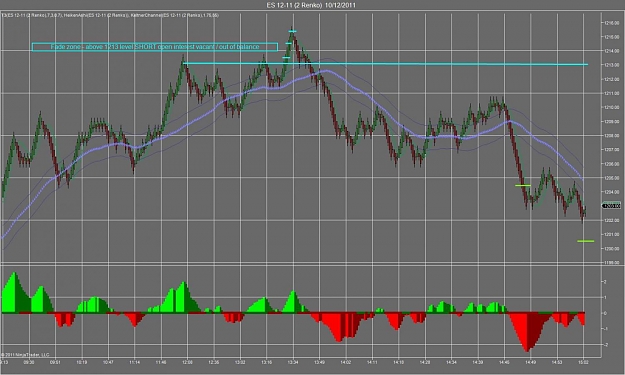Select the topmost cyan dash at the 13:34 peak
625x375 pixels.
293,31
